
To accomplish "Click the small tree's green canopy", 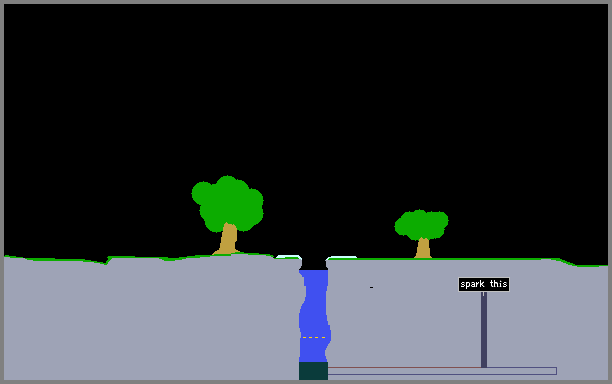I will click(x=421, y=224).
